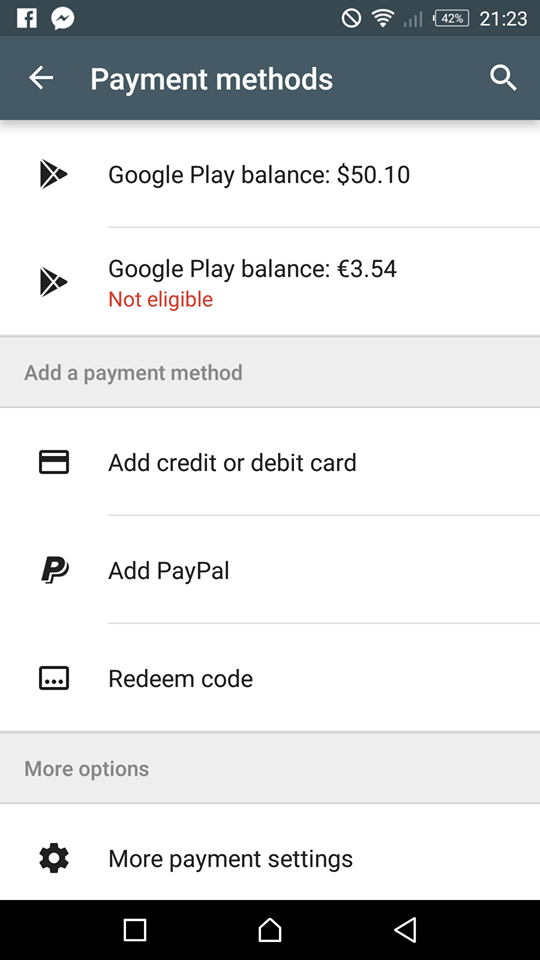Viewport: 540px width, 960px height.
Task: Select Google Play balance €3.54
Action: 270,282
